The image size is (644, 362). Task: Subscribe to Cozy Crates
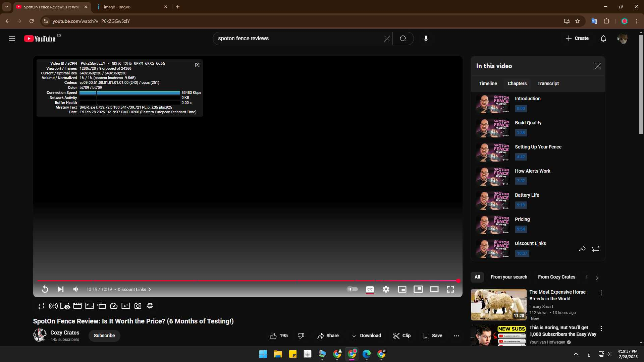pyautogui.click(x=104, y=336)
